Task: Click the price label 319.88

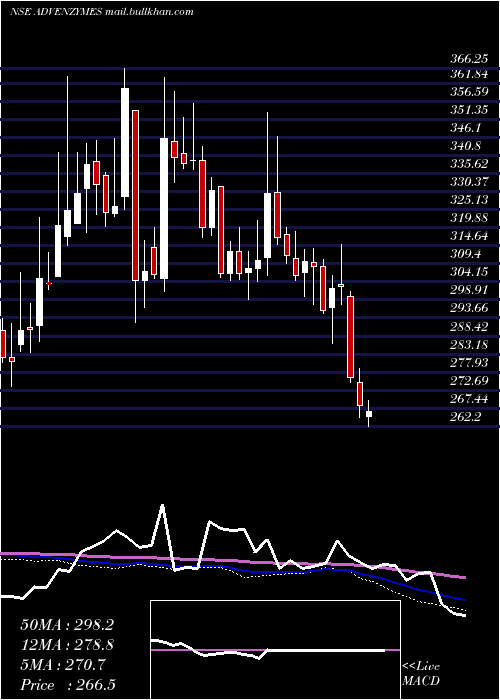Action: 469,218
